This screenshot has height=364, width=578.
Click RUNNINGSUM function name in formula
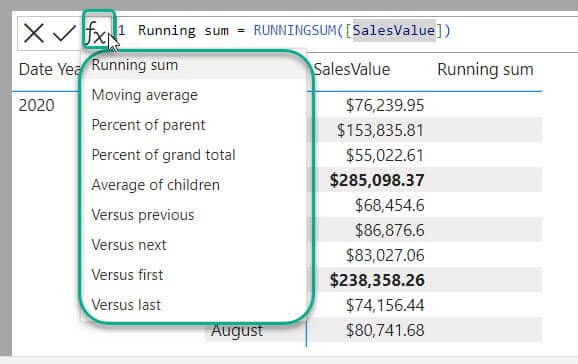(x=295, y=30)
